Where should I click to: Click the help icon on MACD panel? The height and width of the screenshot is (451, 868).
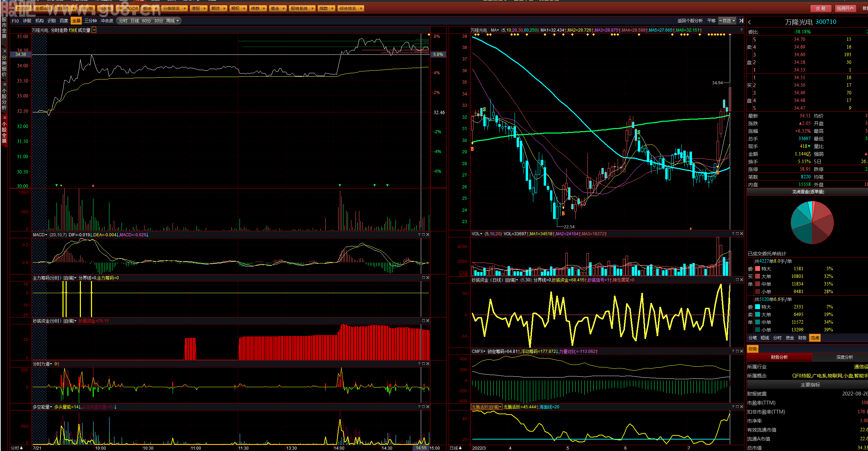pyautogui.click(x=419, y=235)
